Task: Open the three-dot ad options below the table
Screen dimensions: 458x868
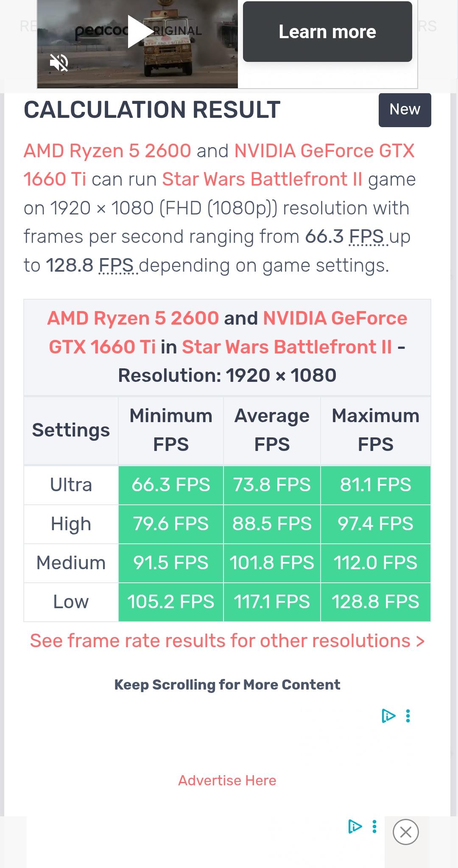Action: [408, 716]
